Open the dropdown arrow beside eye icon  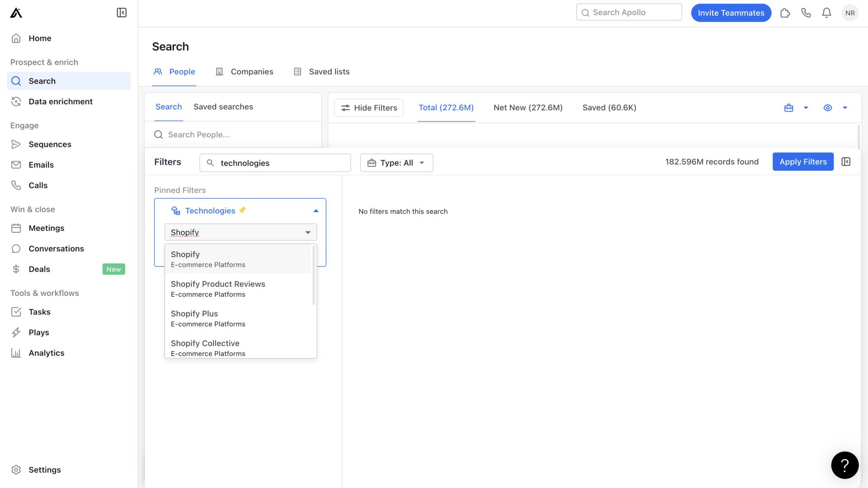pyautogui.click(x=845, y=108)
